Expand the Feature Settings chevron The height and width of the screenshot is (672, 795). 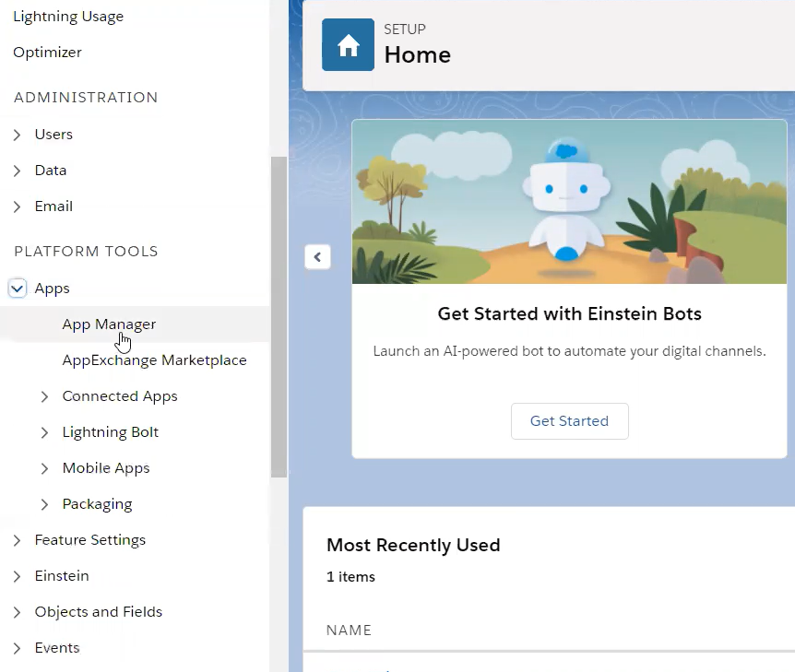point(17,541)
